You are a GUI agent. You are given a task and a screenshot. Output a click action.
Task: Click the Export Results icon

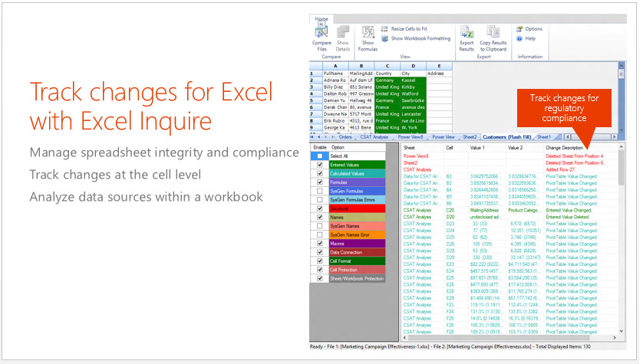467,35
